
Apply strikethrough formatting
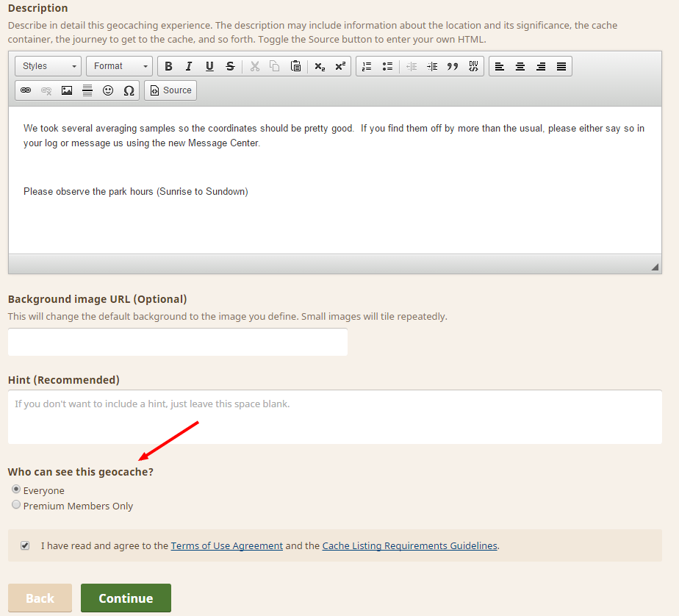pyautogui.click(x=231, y=66)
